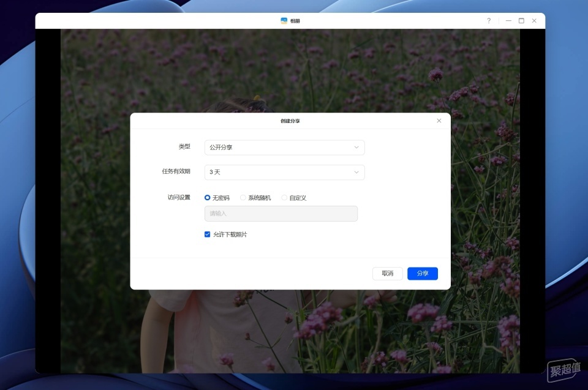Viewport: 588px width, 390px height.
Task: Click the 相册 app icon in title bar
Action: coord(284,21)
